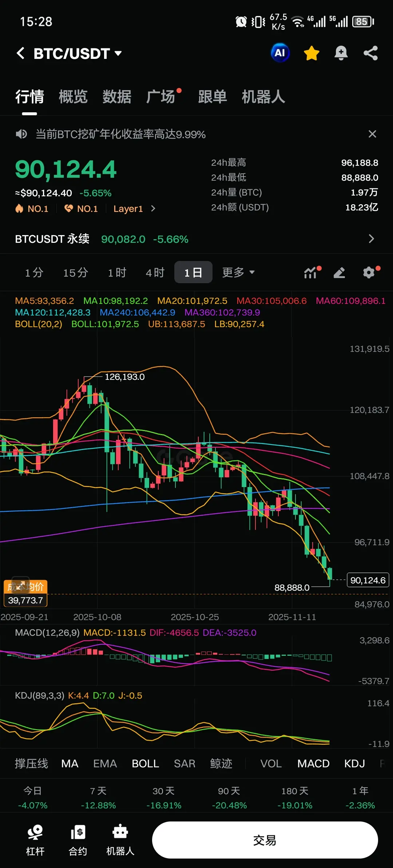This screenshot has width=393, height=868.
Task: Switch to the 广场 tab
Action: [160, 97]
